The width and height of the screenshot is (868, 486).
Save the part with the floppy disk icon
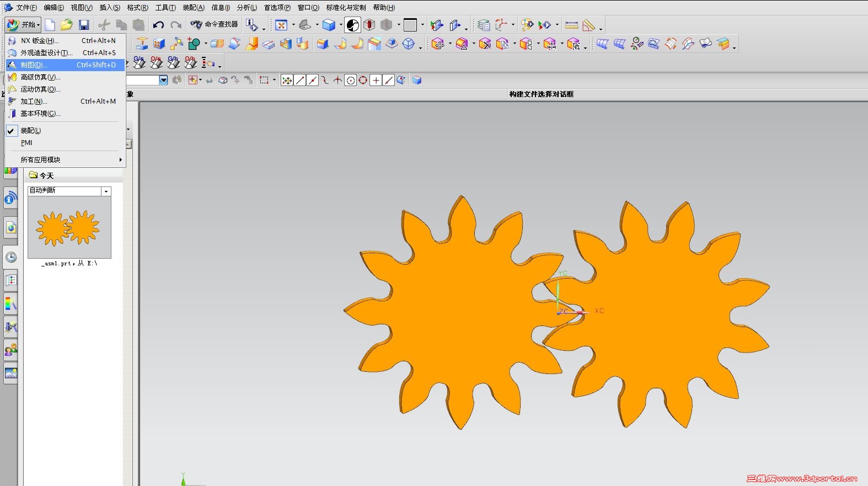tap(84, 25)
